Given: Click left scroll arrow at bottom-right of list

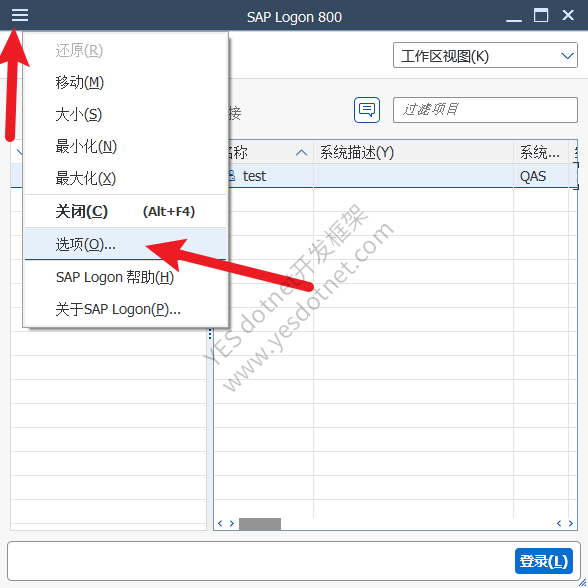Looking at the screenshot, I should (x=559, y=524).
